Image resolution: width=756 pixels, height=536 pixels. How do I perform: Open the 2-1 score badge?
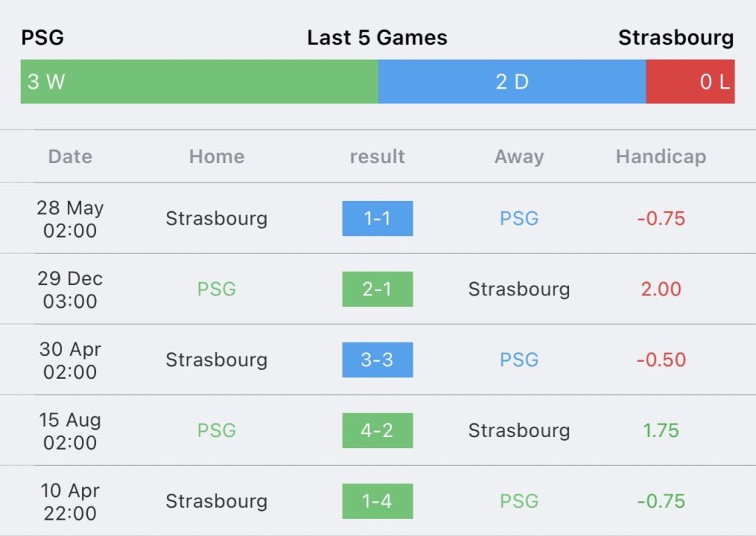point(377,289)
